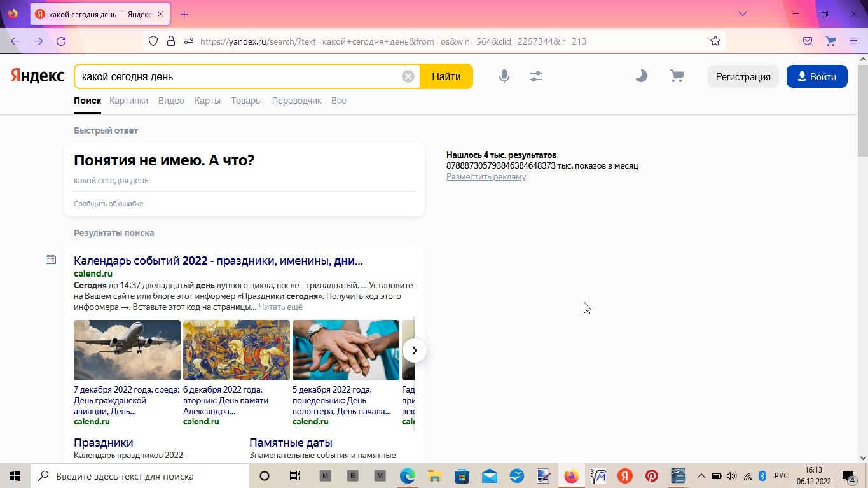Expand the Все services menu
This screenshot has width=868, height=488.
pyautogui.click(x=338, y=101)
